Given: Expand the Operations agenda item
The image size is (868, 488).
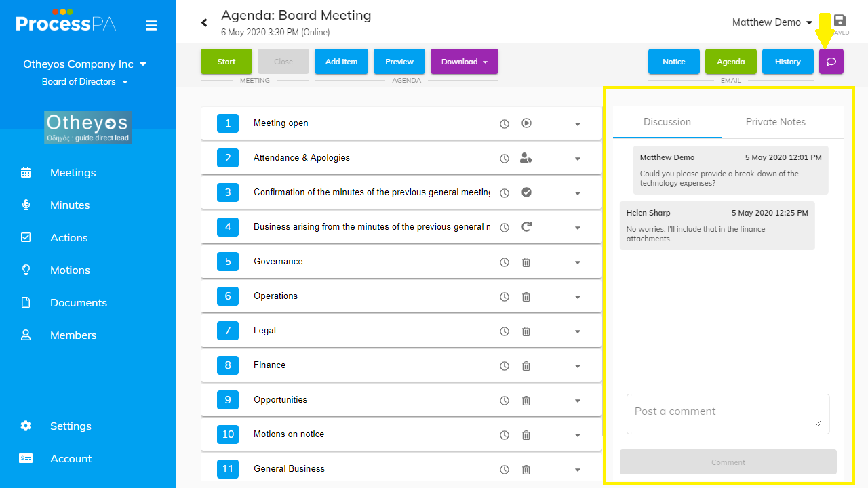Looking at the screenshot, I should point(578,297).
